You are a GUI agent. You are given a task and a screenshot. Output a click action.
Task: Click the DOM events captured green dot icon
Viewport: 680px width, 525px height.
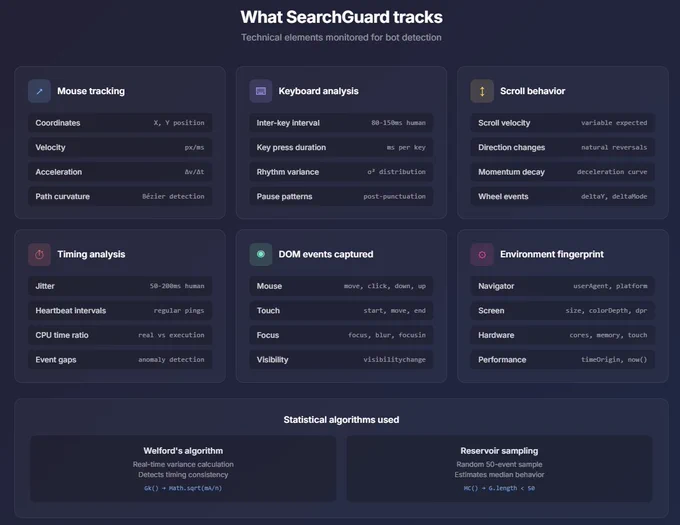[261, 254]
